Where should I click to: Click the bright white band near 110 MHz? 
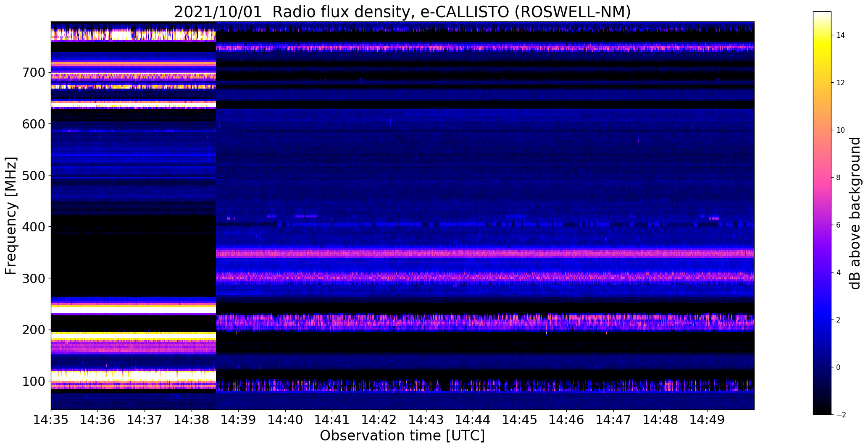[133, 375]
